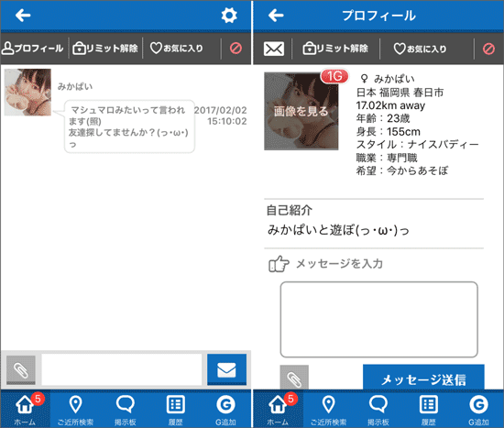Tap the マシュマロ message bubble
The image size is (504, 428).
pos(129,126)
